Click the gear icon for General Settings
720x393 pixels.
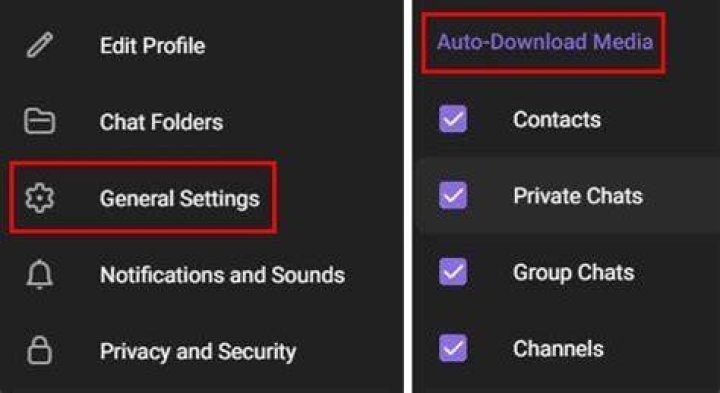(39, 198)
